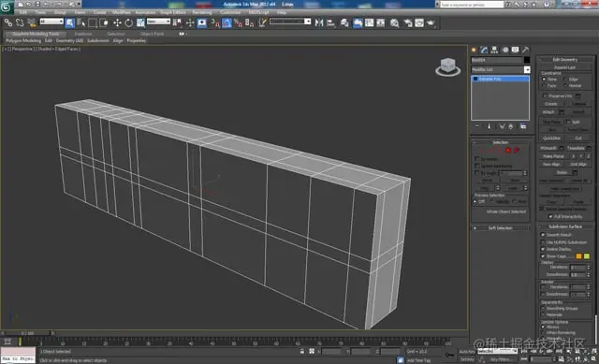Select the Face constraint radio button

pyautogui.click(x=544, y=85)
